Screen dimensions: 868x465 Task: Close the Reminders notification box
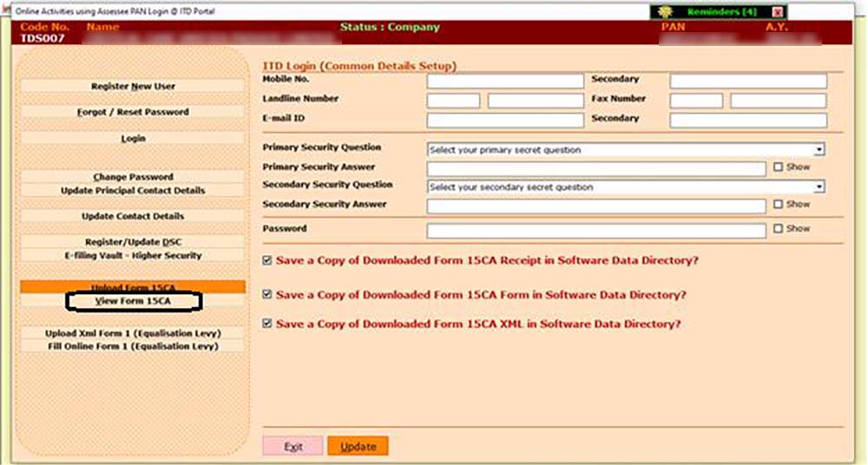(777, 12)
